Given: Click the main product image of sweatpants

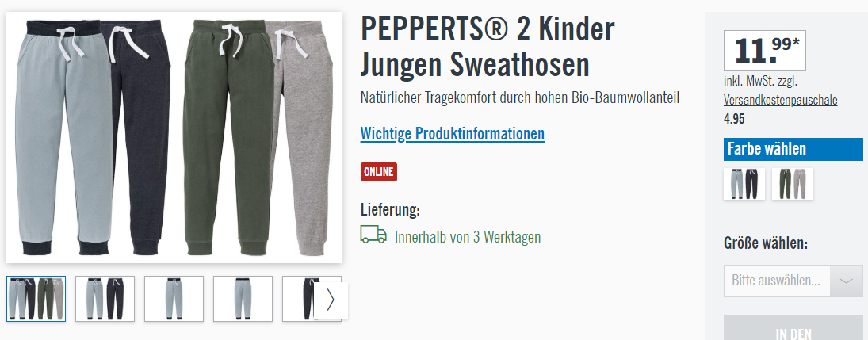Looking at the screenshot, I should pyautogui.click(x=174, y=137).
